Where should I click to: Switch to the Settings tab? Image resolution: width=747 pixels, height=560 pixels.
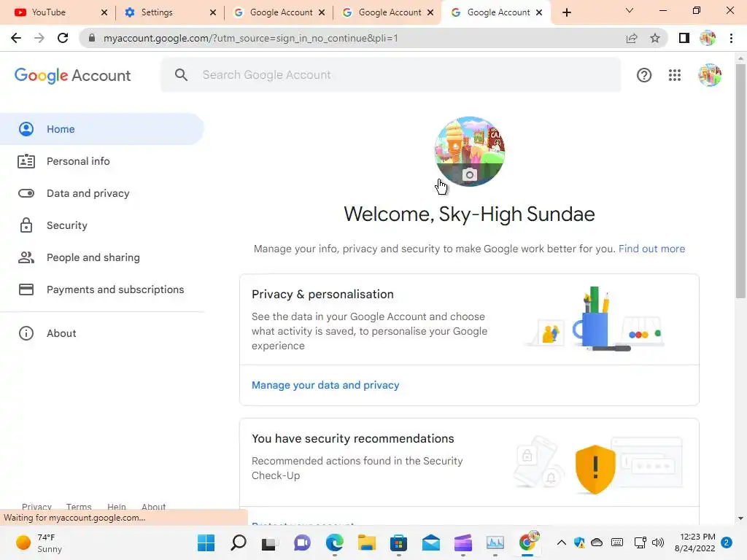(170, 12)
